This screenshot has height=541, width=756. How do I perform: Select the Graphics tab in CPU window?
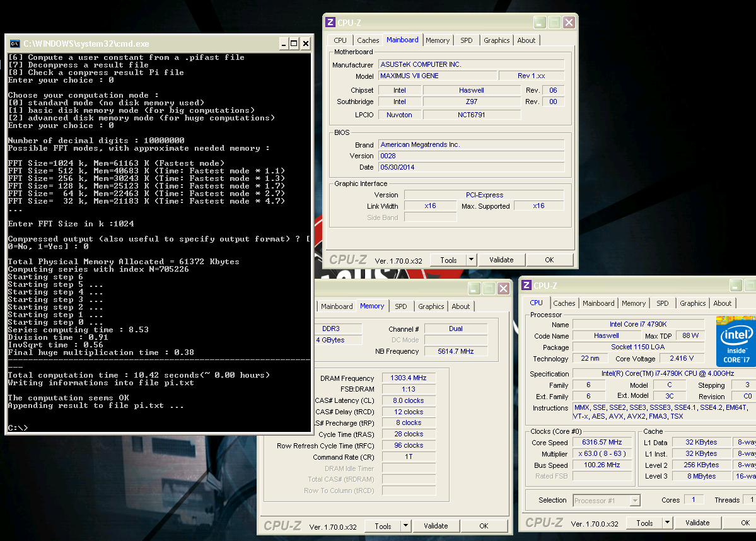[692, 303]
